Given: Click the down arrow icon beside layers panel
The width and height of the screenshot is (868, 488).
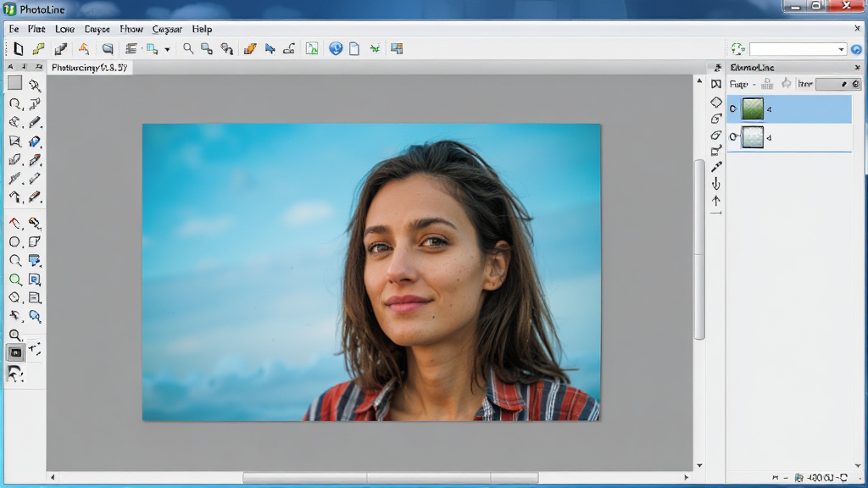Looking at the screenshot, I should [x=716, y=184].
